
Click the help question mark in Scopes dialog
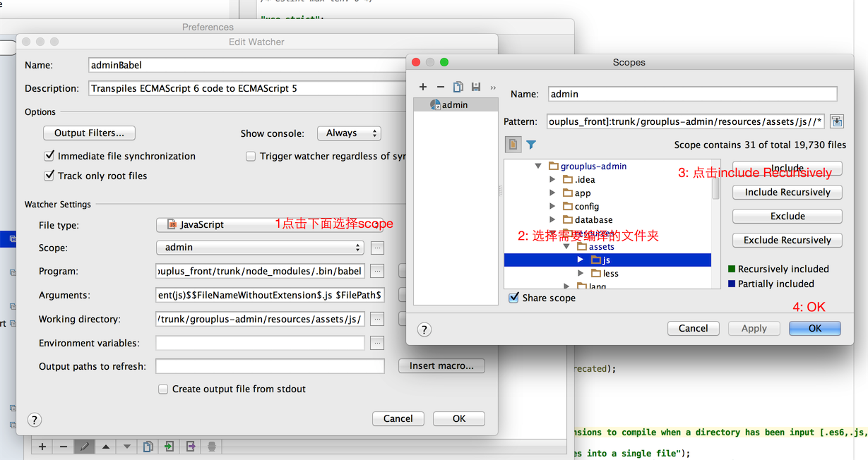[x=424, y=329]
